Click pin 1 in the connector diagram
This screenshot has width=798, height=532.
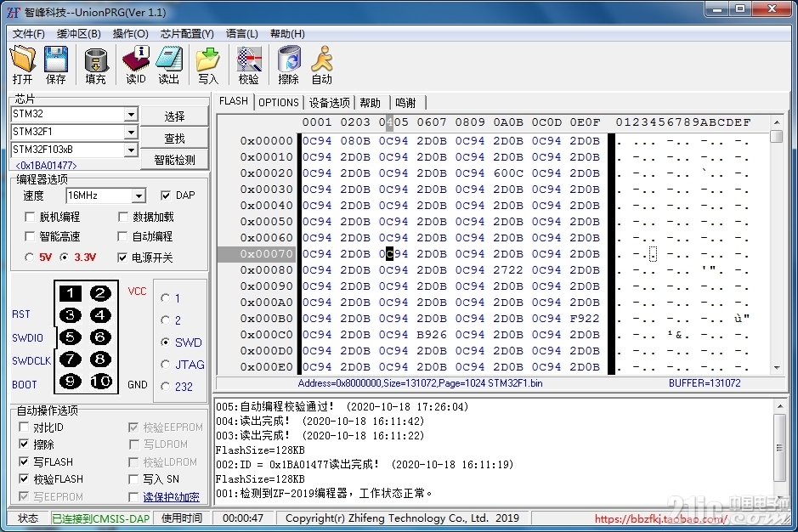click(x=71, y=293)
